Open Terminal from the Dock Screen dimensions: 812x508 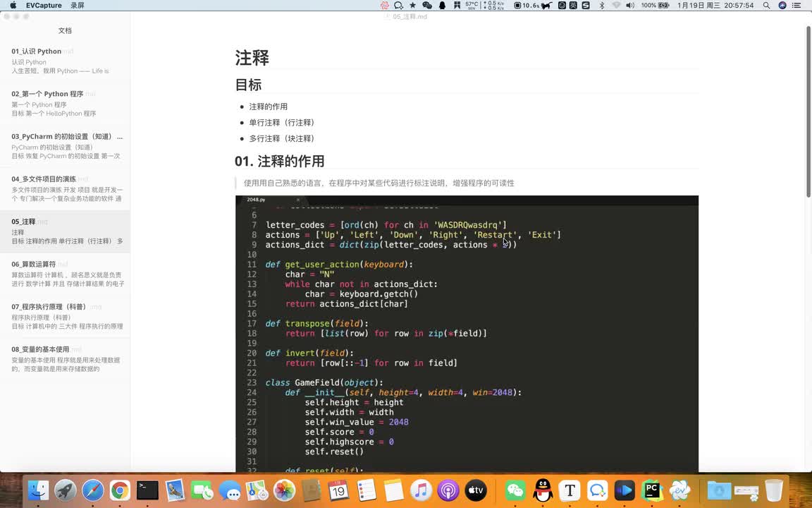click(x=147, y=490)
